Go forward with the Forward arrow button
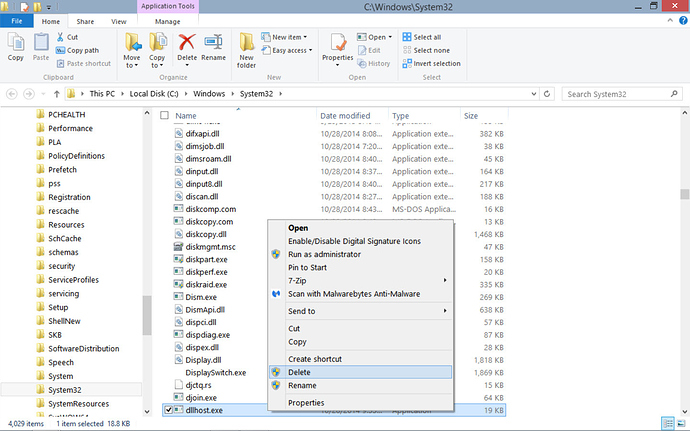This screenshot has width=690, height=431. click(29, 94)
